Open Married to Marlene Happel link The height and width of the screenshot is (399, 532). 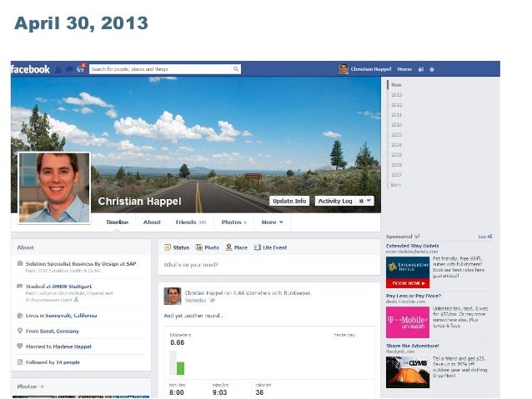click(x=58, y=347)
